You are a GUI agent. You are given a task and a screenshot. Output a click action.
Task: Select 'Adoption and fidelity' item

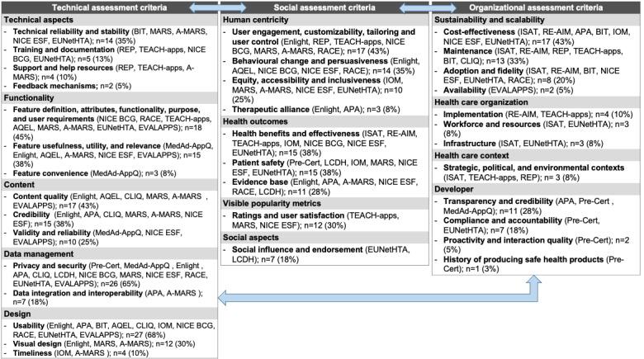pos(483,71)
